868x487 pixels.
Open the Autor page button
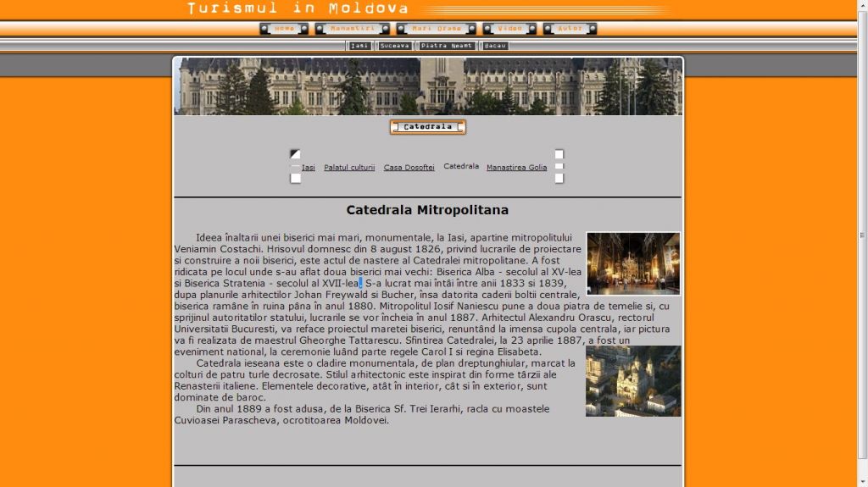570,29
